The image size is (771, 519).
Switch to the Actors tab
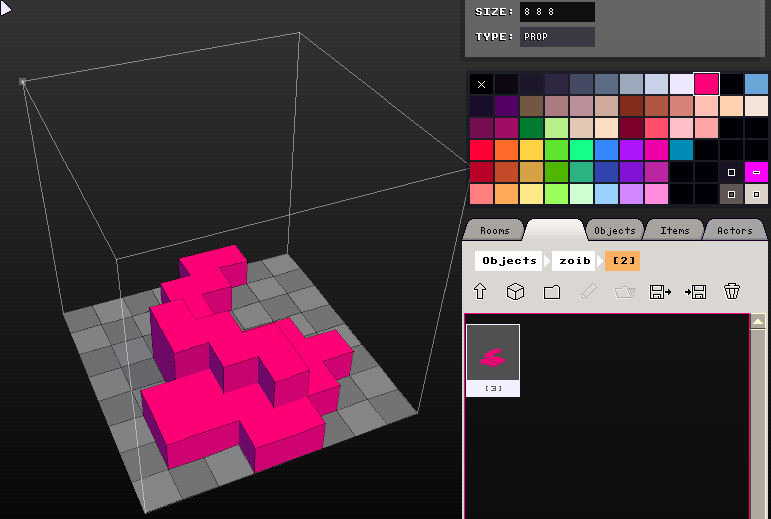point(735,231)
